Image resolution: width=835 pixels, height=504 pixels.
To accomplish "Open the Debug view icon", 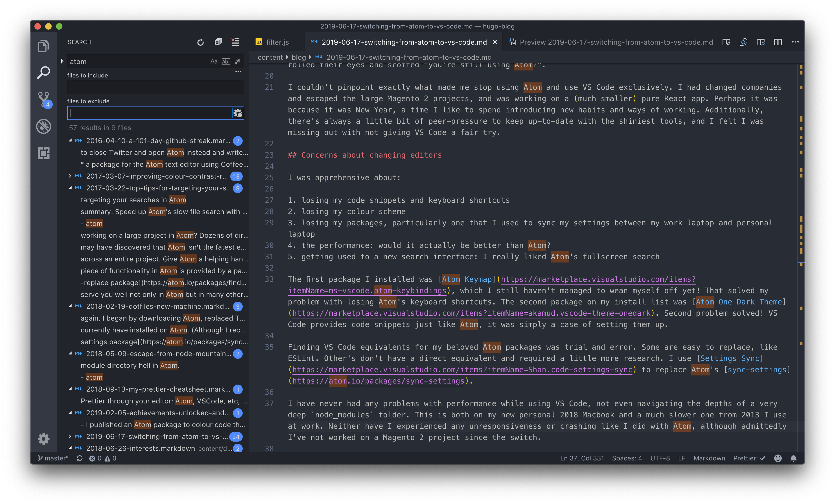I will 44,126.
